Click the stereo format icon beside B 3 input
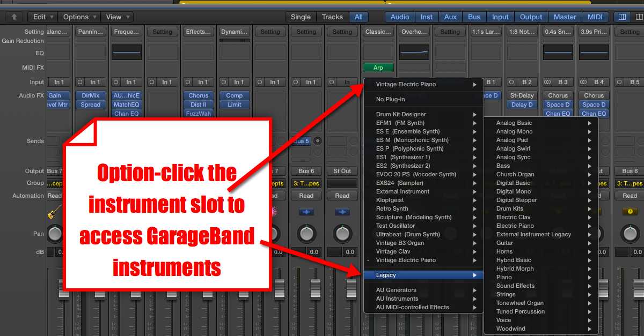644x336 pixels. [547, 82]
